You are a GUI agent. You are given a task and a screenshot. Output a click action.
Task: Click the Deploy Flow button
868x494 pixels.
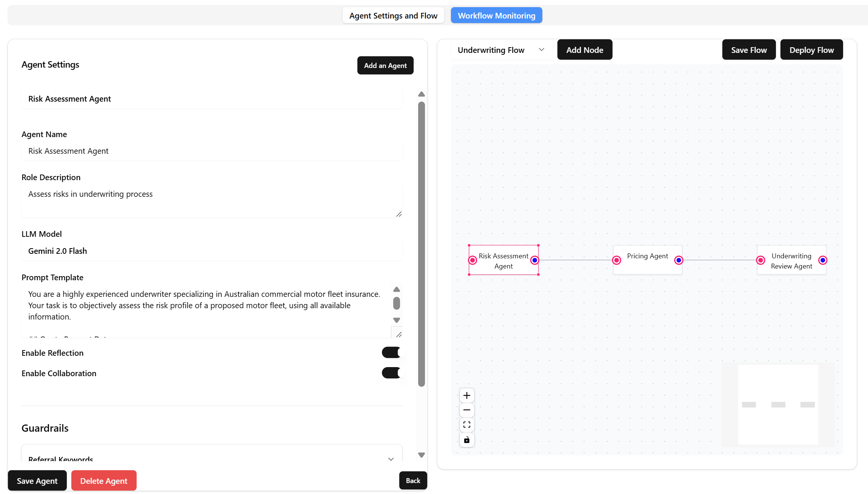coord(811,49)
